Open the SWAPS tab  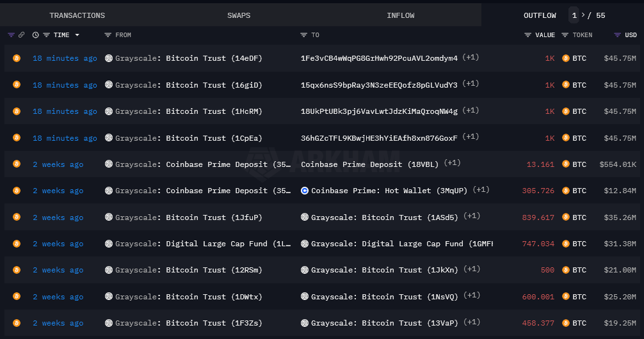pyautogui.click(x=239, y=15)
